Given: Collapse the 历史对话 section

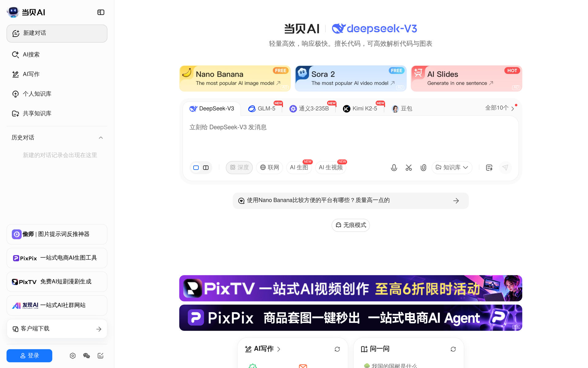Looking at the screenshot, I should (x=101, y=138).
